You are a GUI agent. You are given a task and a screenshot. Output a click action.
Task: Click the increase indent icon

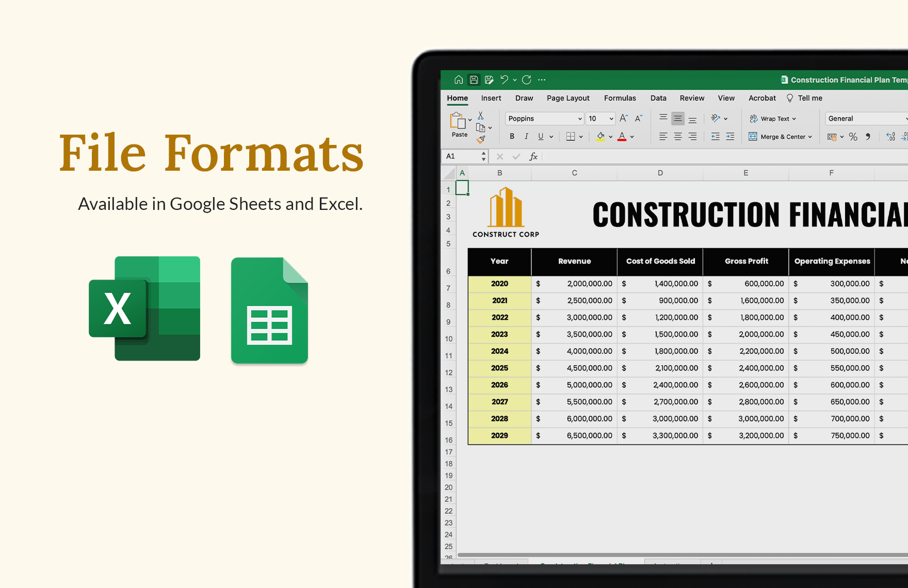(730, 136)
